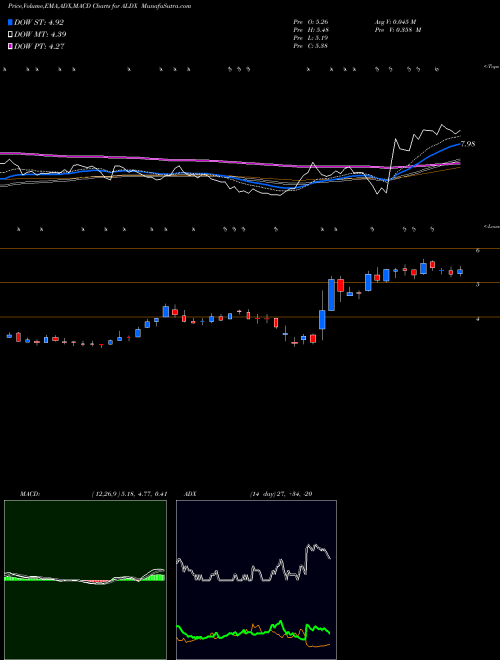Click the last blue candlestick on the right
The height and width of the screenshot is (660, 500).
pyautogui.click(x=460, y=271)
